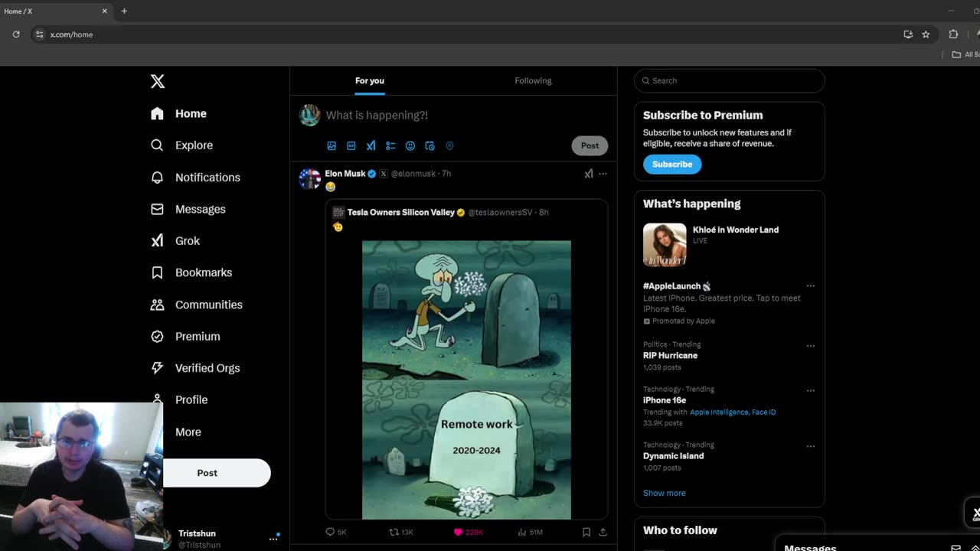Open options for Dynamic Island trend
This screenshot has height=551, width=980.
coord(811,446)
